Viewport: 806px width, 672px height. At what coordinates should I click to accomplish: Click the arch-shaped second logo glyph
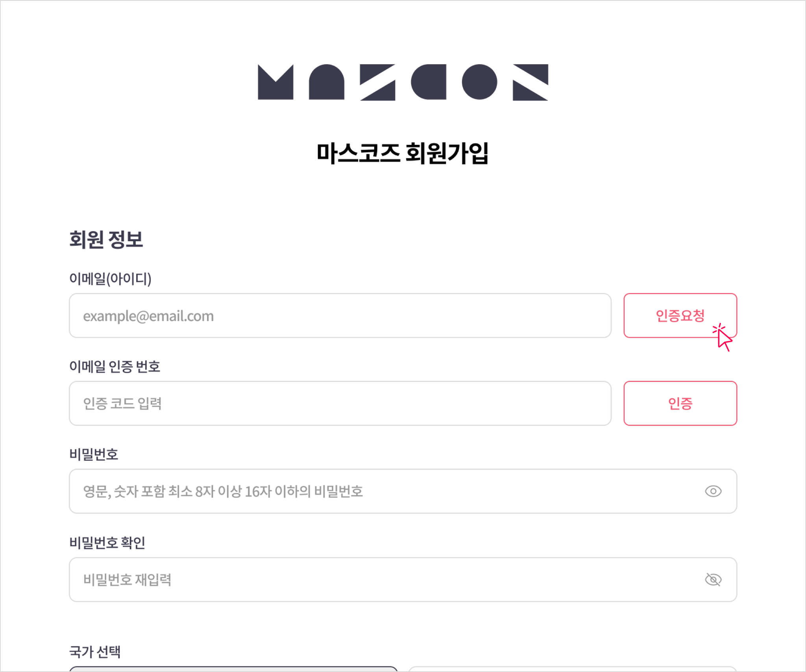[x=327, y=82]
